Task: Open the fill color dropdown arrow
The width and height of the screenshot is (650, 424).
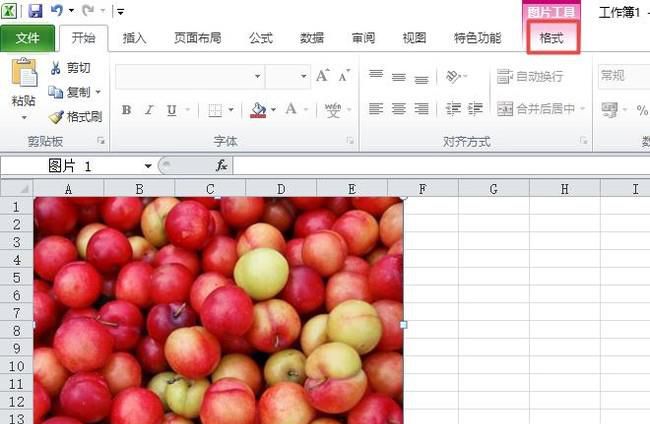Action: tap(274, 110)
